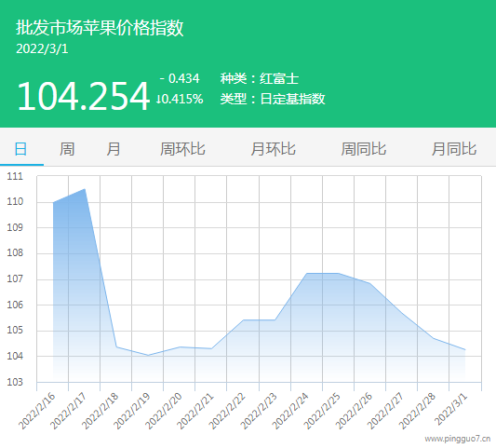Switch to the 周同比 tab
The width and height of the screenshot is (496, 448).
click(x=364, y=149)
